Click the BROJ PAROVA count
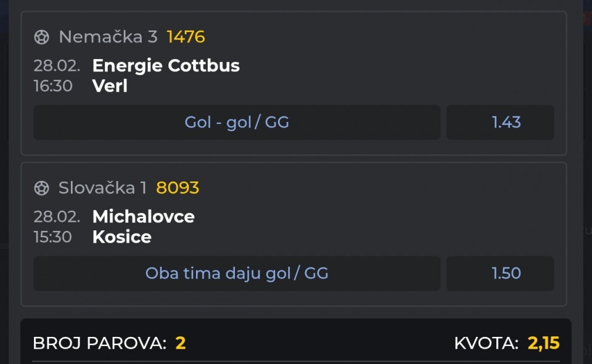 click(x=180, y=343)
